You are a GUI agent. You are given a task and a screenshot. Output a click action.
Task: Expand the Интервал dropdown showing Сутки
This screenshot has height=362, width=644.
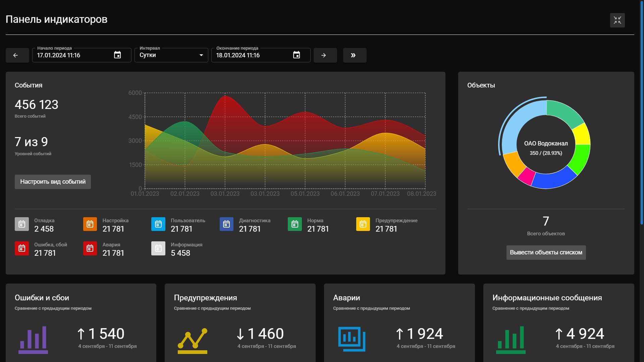click(171, 55)
